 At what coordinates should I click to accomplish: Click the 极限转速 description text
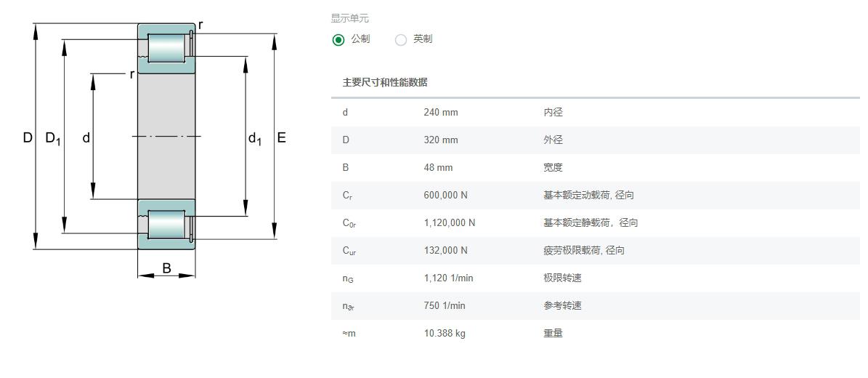(x=562, y=278)
